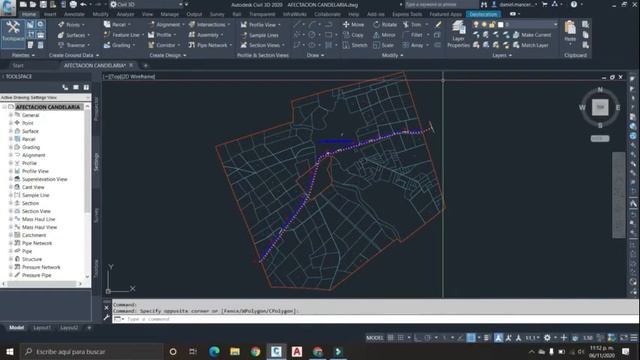This screenshot has width=640, height=360.
Task: Switch to the Annotate ribbon tab
Action: (x=74, y=14)
